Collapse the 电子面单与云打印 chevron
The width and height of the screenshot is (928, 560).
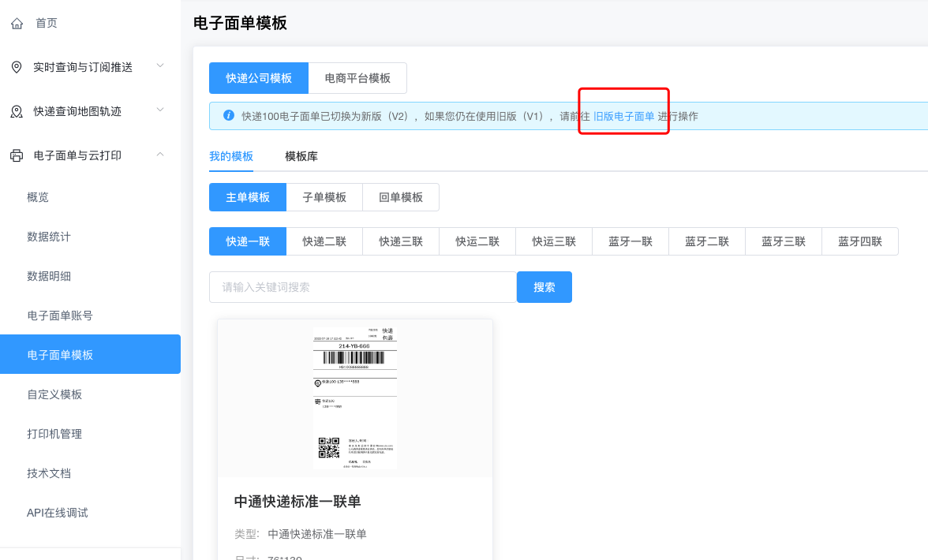point(159,155)
